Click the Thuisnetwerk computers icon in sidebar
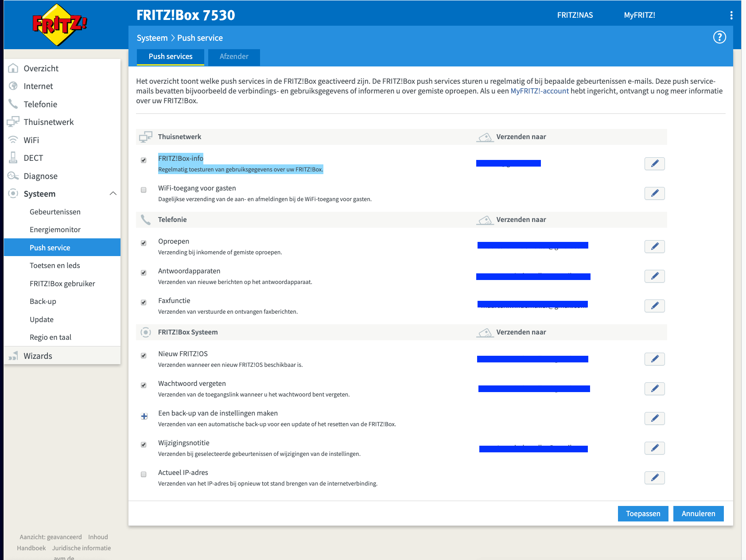 (13, 122)
